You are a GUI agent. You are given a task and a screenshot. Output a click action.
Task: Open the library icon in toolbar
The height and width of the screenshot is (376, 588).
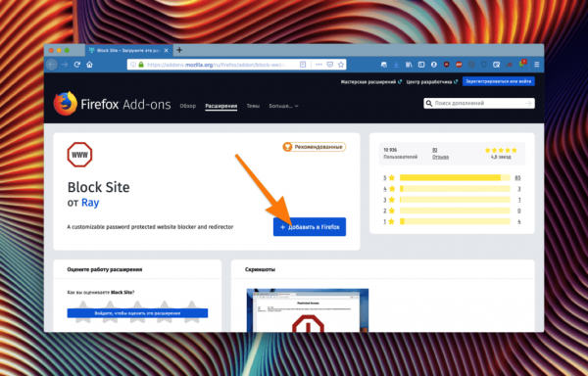[x=409, y=65]
